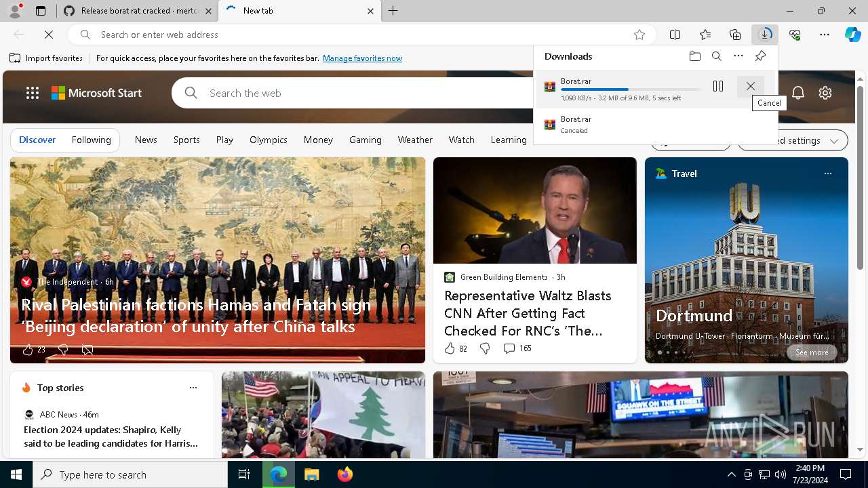Pause the Borat.rar download

(718, 86)
